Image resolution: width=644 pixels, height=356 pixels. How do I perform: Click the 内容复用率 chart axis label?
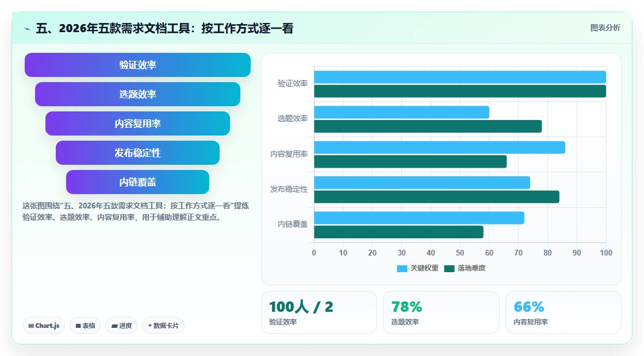pos(289,154)
